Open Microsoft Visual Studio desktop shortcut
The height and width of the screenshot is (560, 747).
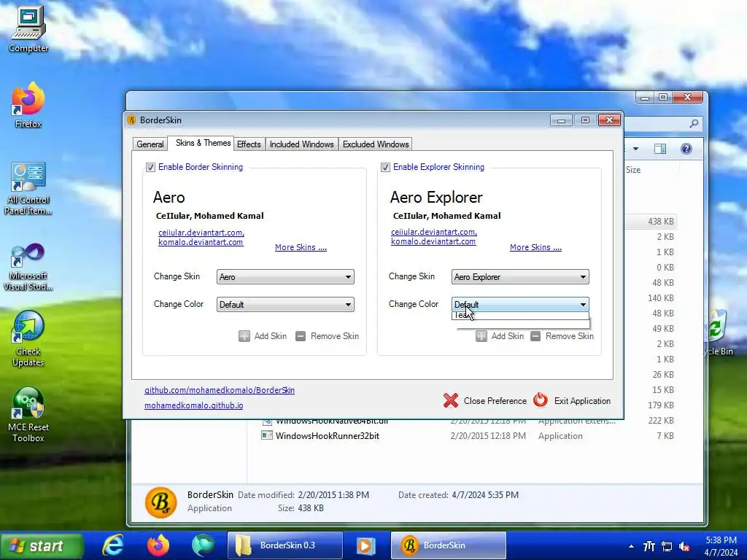tap(28, 265)
